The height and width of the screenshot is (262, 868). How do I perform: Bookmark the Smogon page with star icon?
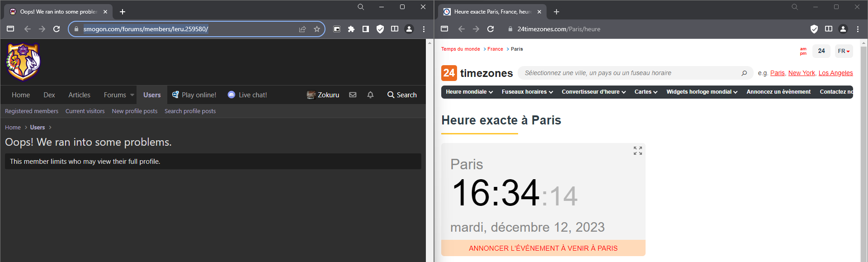point(317,29)
